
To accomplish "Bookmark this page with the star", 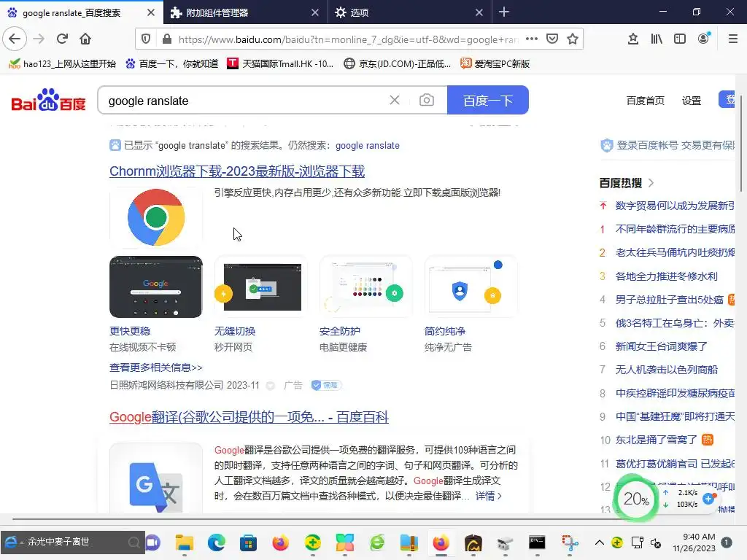I will click(573, 39).
